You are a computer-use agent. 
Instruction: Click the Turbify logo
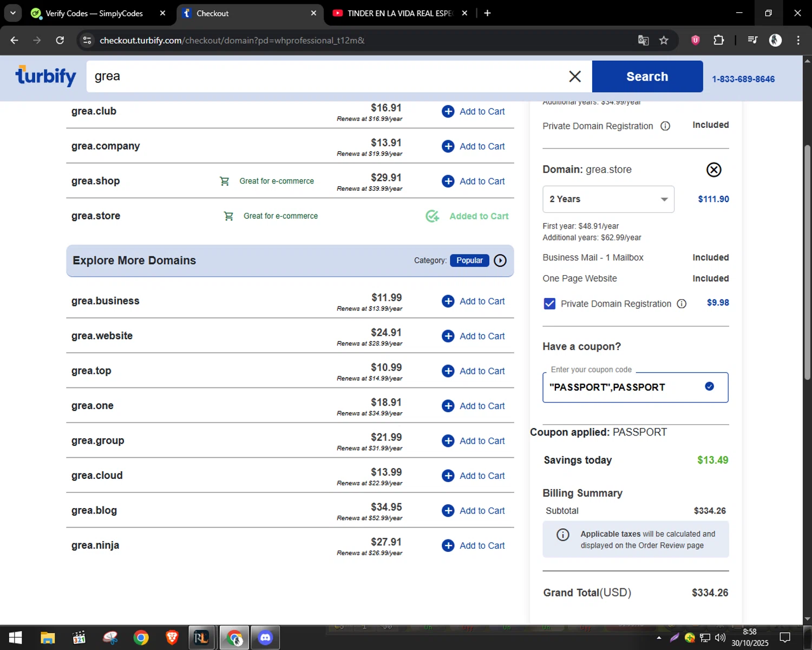(x=45, y=76)
